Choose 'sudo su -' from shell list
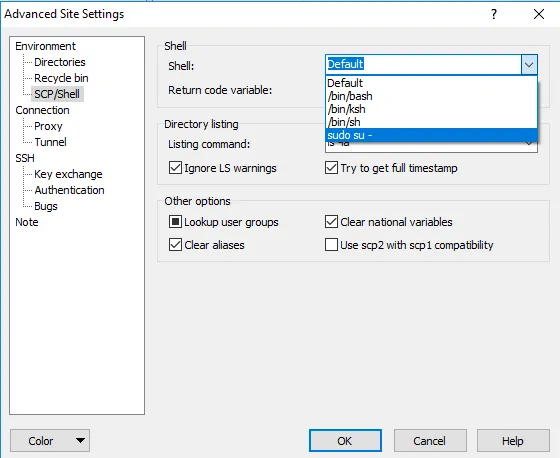This screenshot has width=560, height=458. click(431, 135)
